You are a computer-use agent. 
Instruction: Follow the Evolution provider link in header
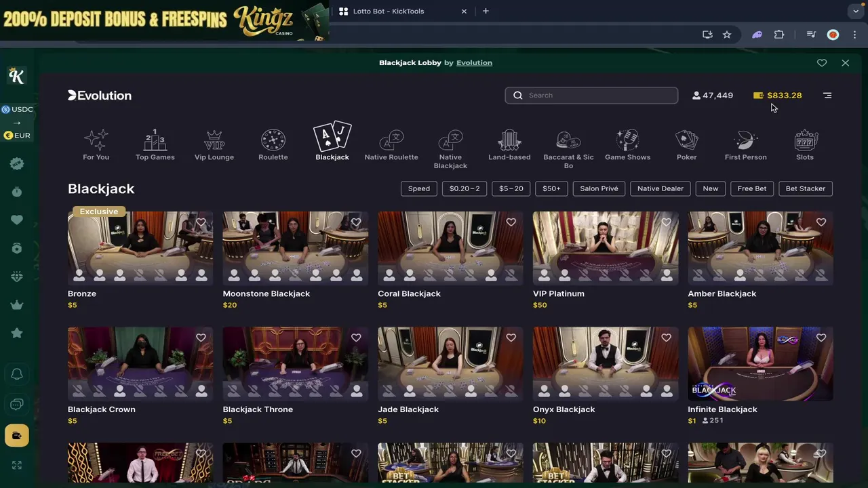[x=474, y=62]
